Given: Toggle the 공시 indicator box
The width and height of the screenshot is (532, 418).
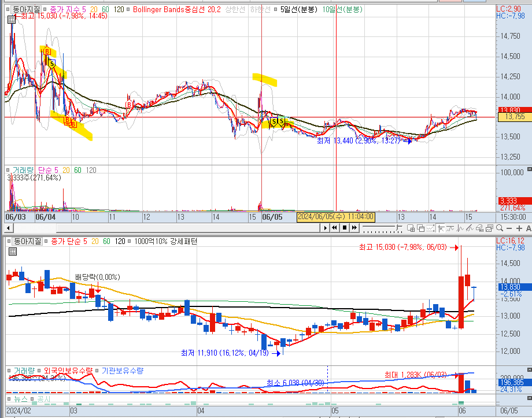Looking at the screenshot, I should click(32, 399).
